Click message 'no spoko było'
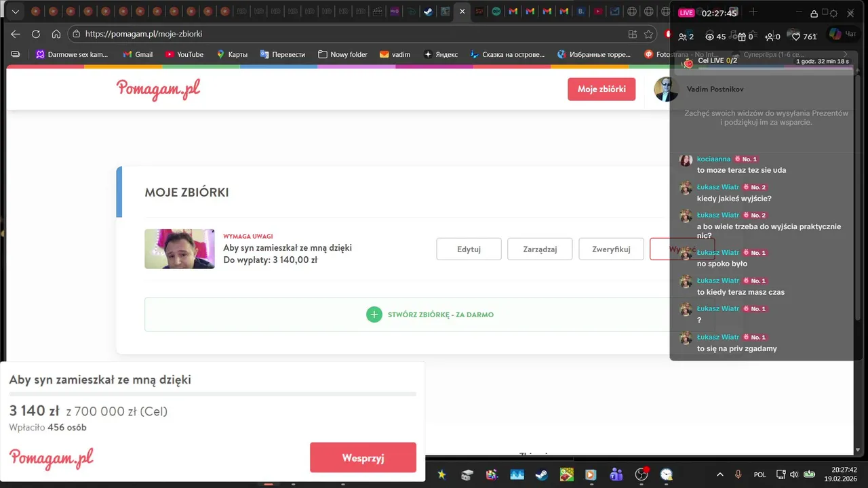Viewport: 868px width, 488px height. 722,264
